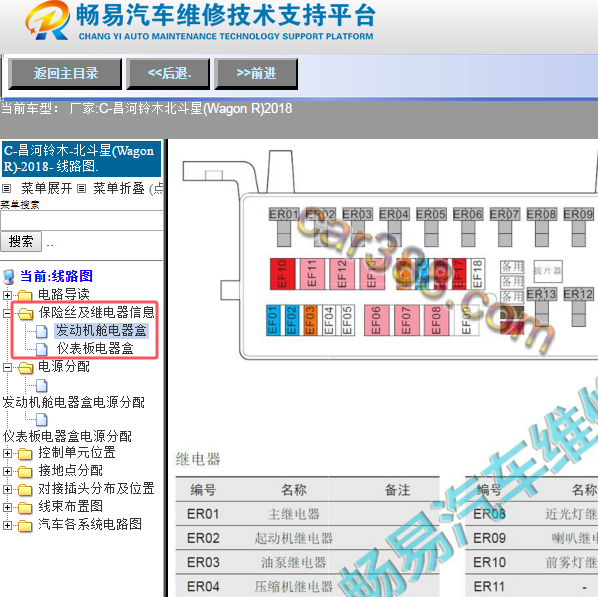This screenshot has width=598, height=597.
Task: Click the 搜索 search button
Action: pos(21,241)
